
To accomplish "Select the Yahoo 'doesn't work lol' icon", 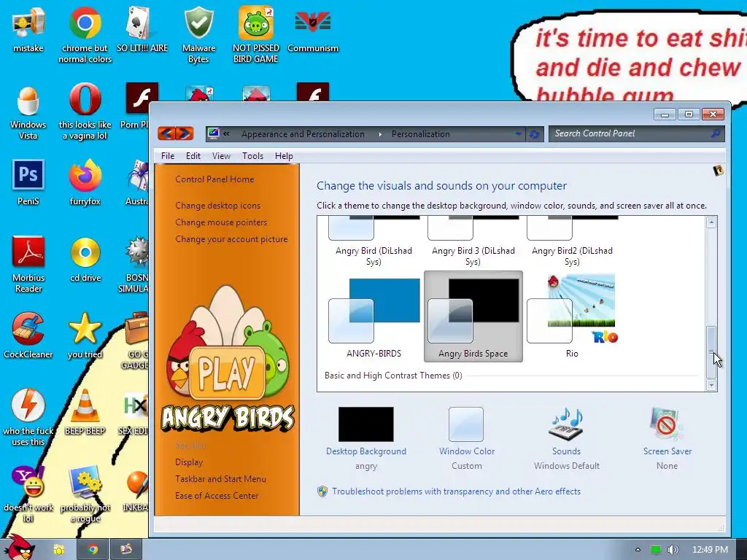I will pos(28,494).
